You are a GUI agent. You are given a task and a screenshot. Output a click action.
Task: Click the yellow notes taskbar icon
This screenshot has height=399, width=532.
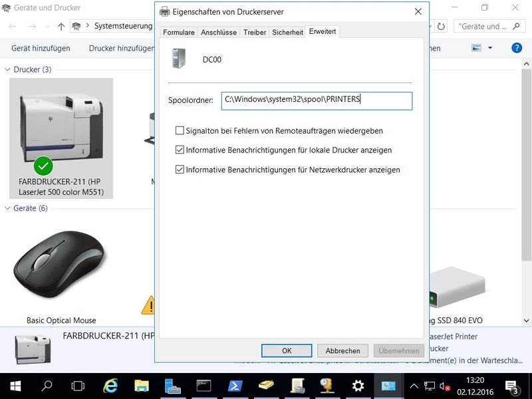[x=266, y=386]
